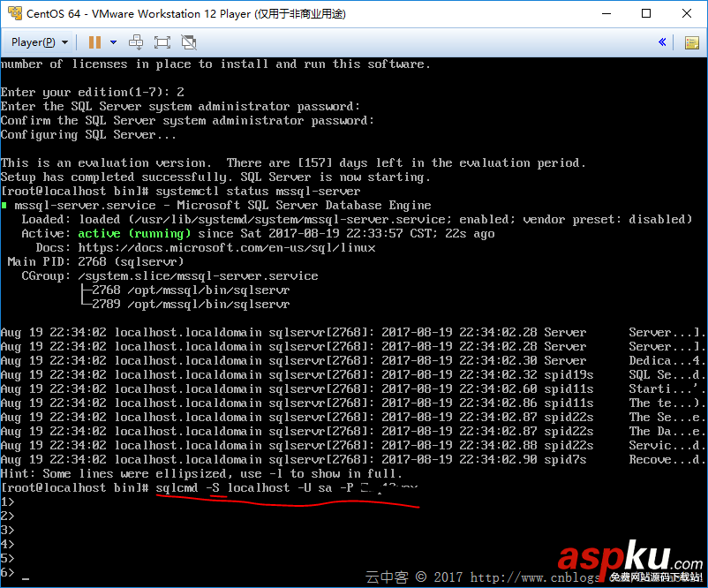
Task: Click the sqlcmd '1>' prompt line
Action: (x=7, y=502)
